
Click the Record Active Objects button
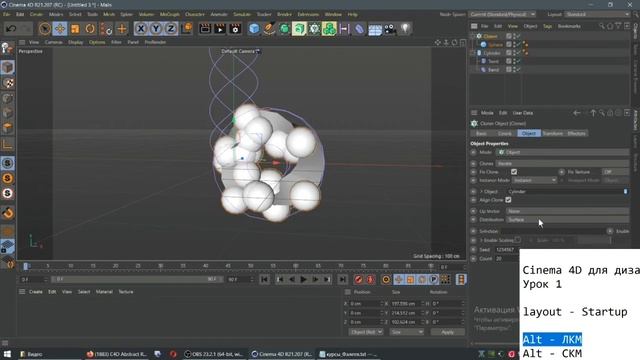pyautogui.click(x=358, y=280)
